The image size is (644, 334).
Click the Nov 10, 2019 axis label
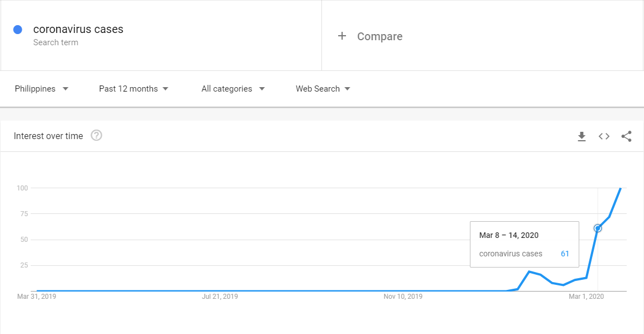point(403,297)
